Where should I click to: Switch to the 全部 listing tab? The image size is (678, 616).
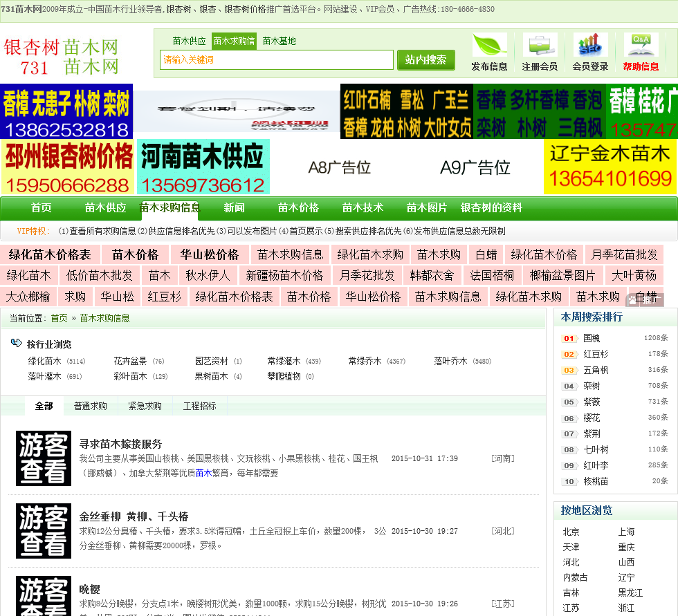[x=44, y=406]
